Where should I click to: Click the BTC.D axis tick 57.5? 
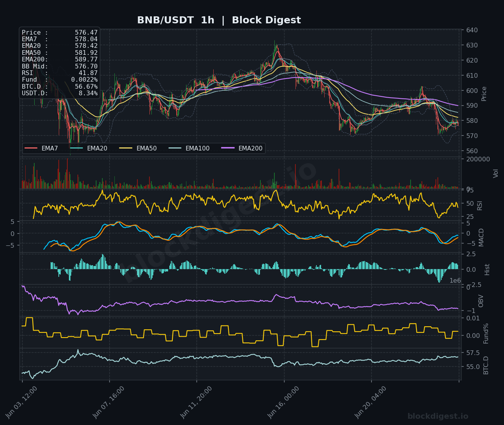[x=473, y=353]
